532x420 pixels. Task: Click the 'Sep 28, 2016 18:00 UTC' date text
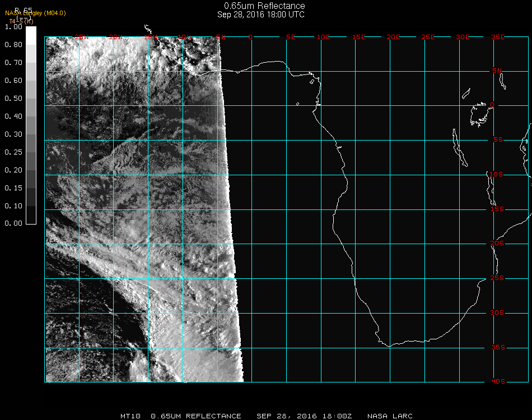(x=261, y=15)
